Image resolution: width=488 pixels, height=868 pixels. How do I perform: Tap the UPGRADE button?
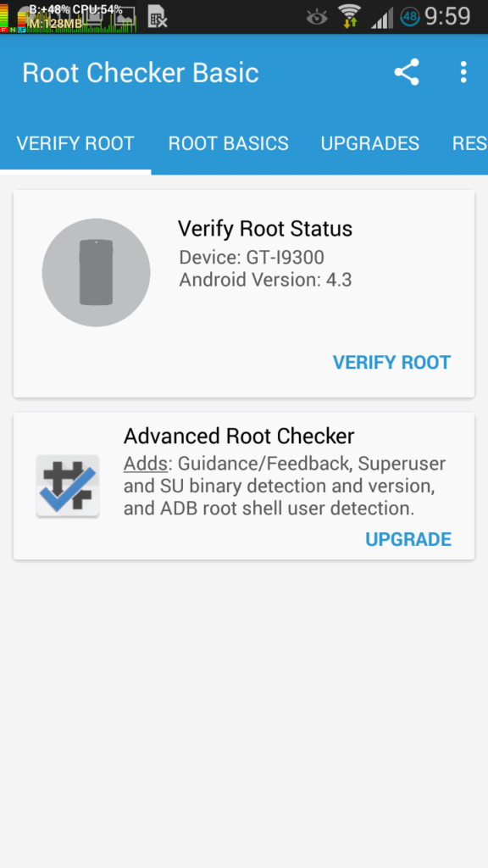pos(408,539)
